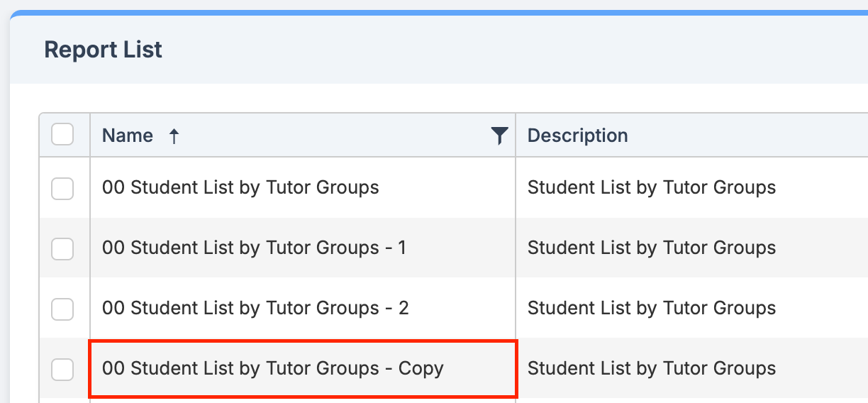
Task: Sort by the Description column header
Action: pyautogui.click(x=577, y=136)
